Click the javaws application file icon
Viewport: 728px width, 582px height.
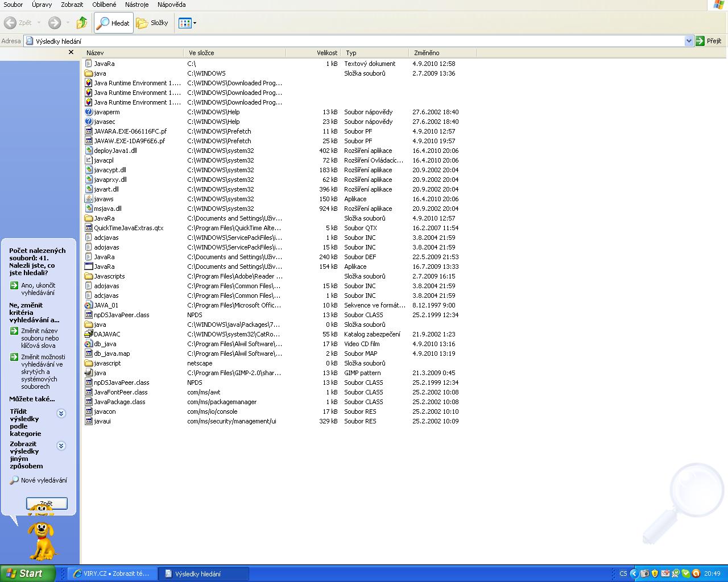[x=89, y=199]
